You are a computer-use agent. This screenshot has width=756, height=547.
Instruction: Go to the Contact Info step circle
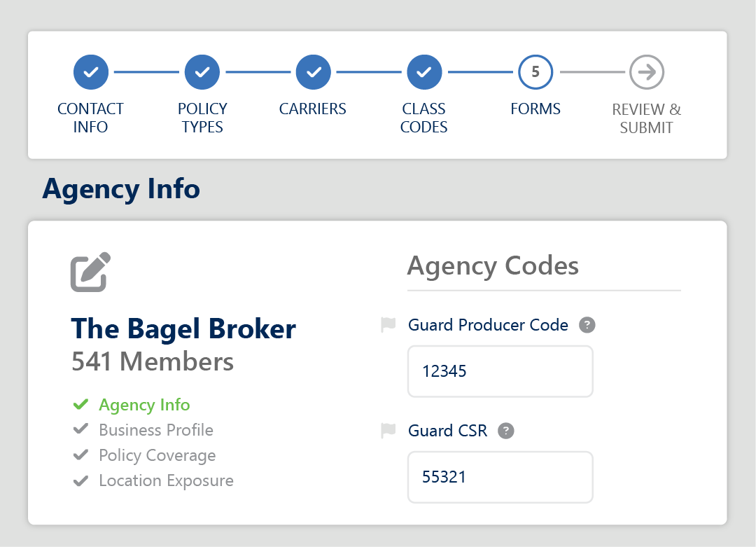91,72
